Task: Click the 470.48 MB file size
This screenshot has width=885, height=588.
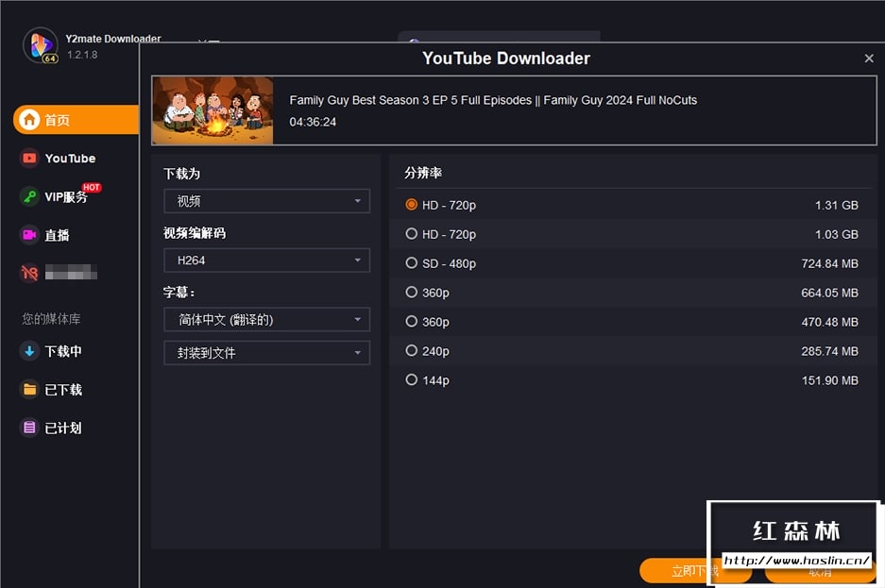Action: (829, 322)
